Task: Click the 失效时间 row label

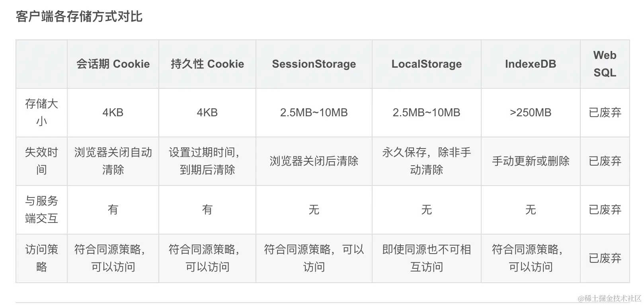Action: (x=41, y=161)
